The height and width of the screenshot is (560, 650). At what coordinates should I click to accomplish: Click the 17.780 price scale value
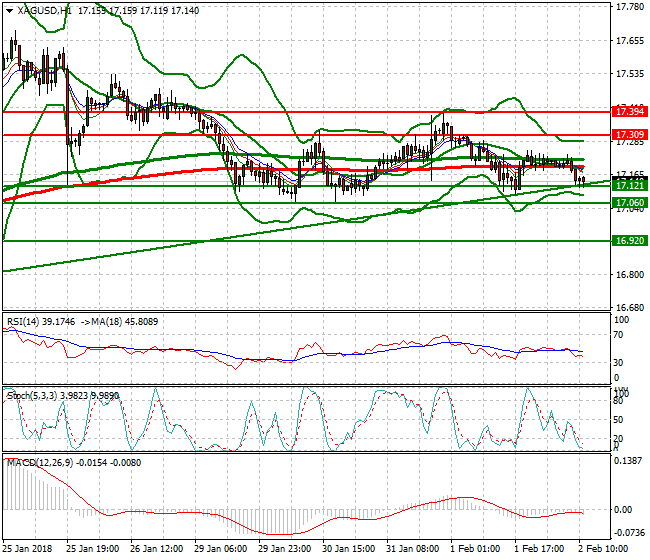(x=630, y=7)
